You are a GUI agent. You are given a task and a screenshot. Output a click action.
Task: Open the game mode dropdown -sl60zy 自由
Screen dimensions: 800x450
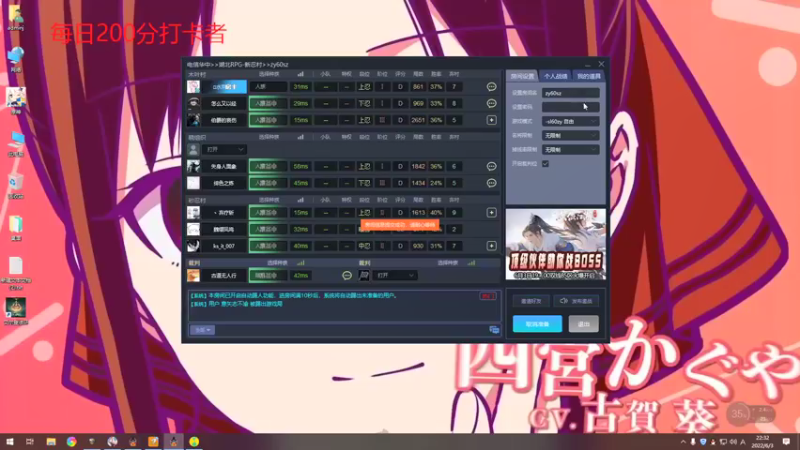(570, 121)
